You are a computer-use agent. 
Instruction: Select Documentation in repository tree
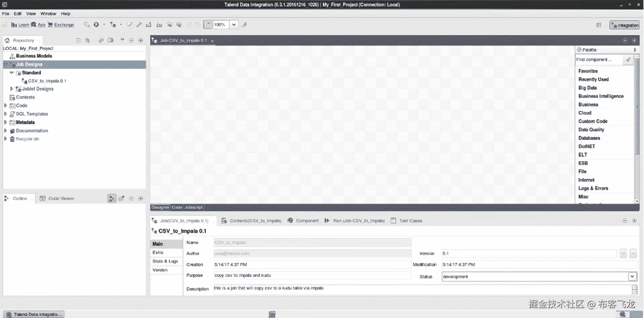pyautogui.click(x=32, y=131)
